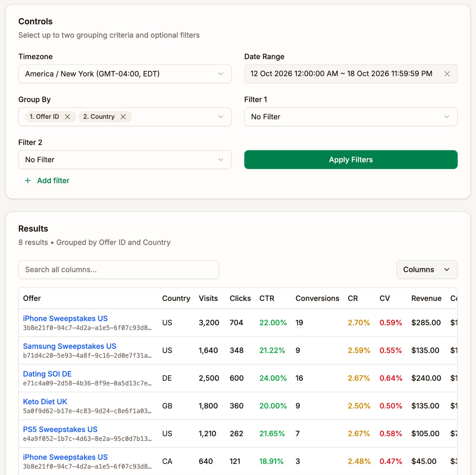This screenshot has height=475, width=476.
Task: Focus the Search all columns field
Action: point(119,269)
